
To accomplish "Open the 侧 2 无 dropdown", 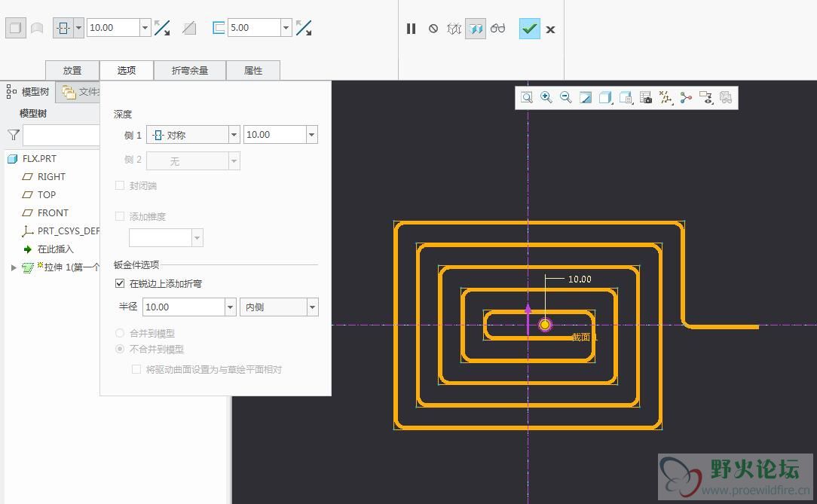I will coord(234,161).
